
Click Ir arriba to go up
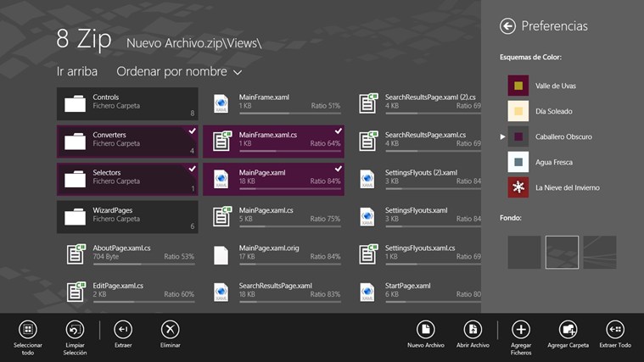(x=76, y=72)
